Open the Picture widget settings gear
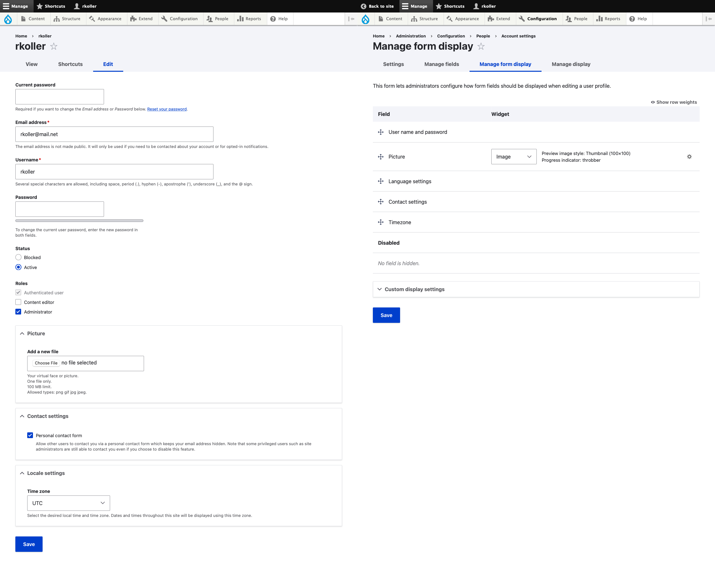 pos(690,157)
